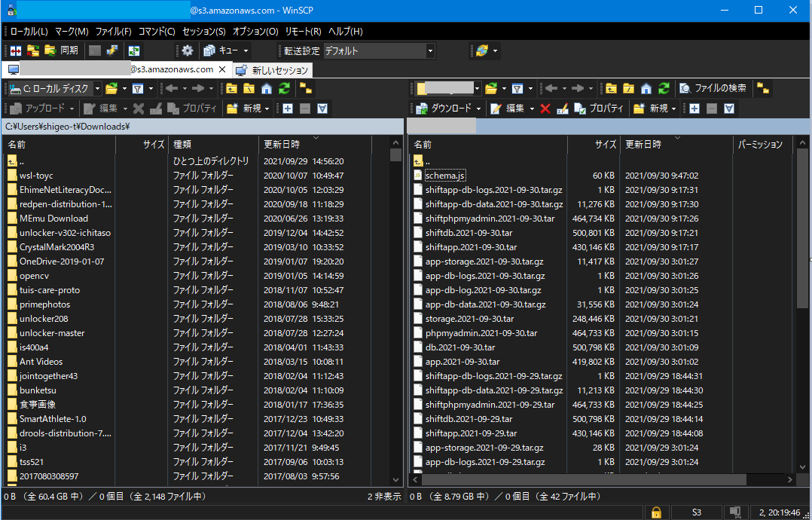This screenshot has width=812, height=520.
Task: Open the ローカル(L) menu
Action: (29, 31)
